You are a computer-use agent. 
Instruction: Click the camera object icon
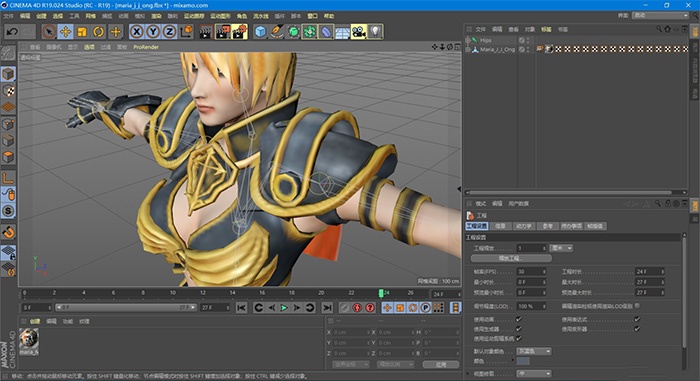pyautogui.click(x=358, y=32)
